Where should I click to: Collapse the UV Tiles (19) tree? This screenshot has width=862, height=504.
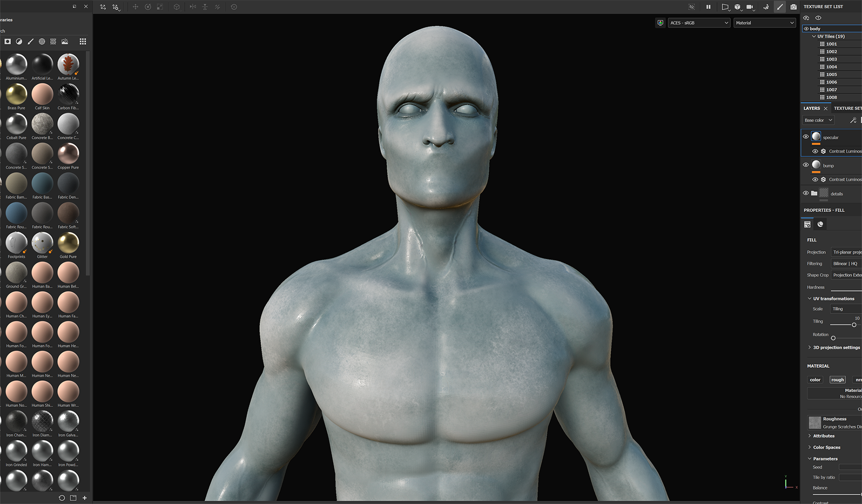point(814,36)
